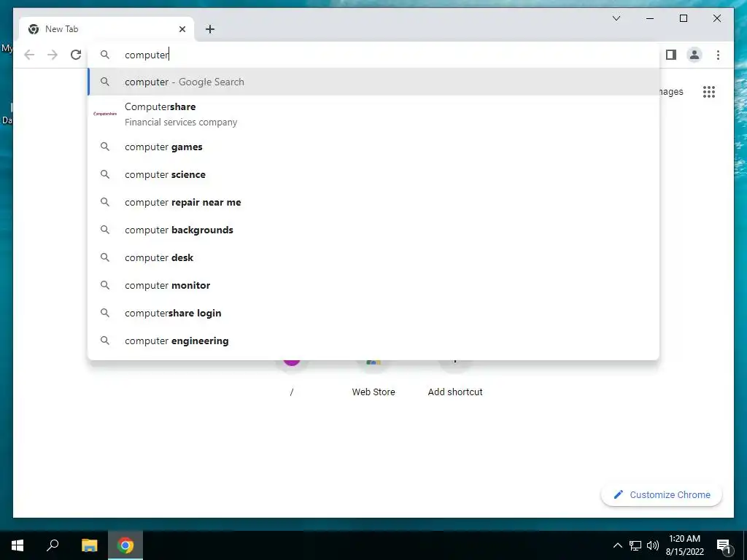
Task: Reload the current page
Action: click(76, 55)
